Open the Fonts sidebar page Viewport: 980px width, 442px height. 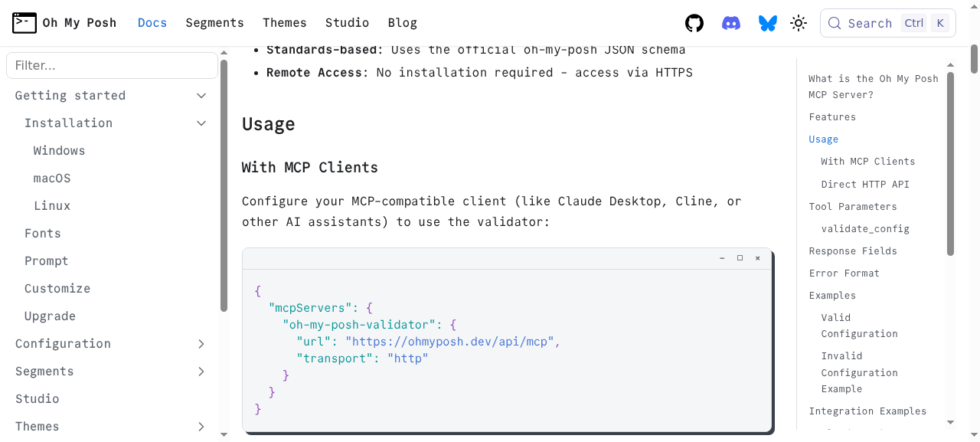[x=43, y=234]
